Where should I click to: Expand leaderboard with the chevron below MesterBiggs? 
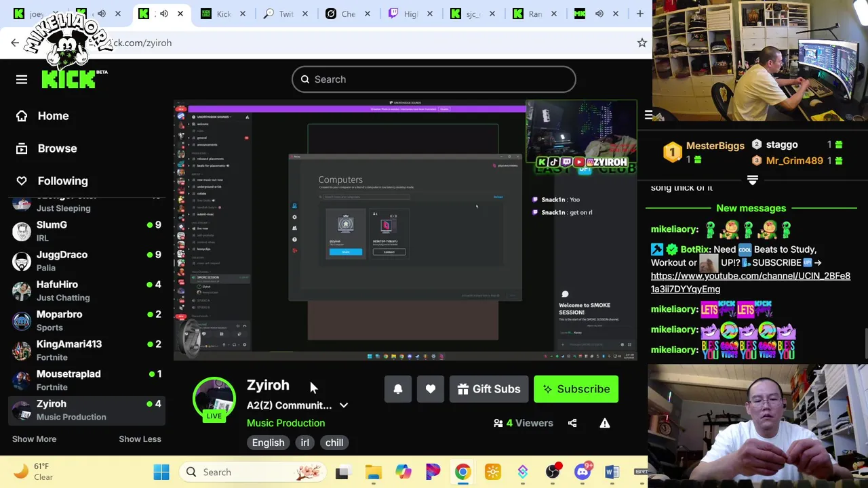pos(752,180)
